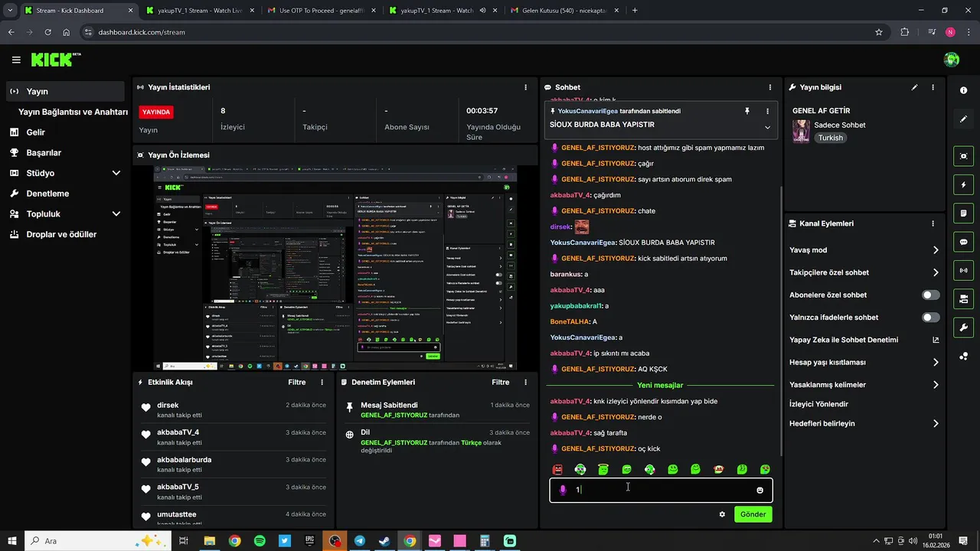Viewport: 980px width, 551px height.
Task: Click the wrench icon in right rail
Action: [963, 328]
